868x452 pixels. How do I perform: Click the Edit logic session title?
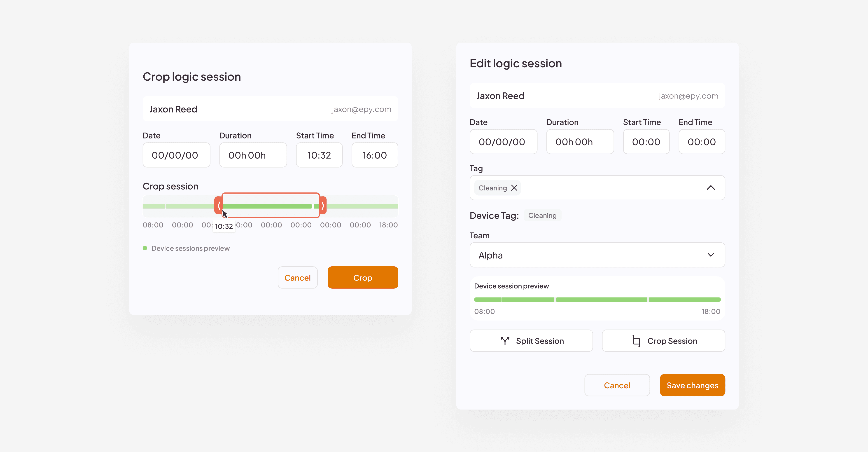pos(516,63)
